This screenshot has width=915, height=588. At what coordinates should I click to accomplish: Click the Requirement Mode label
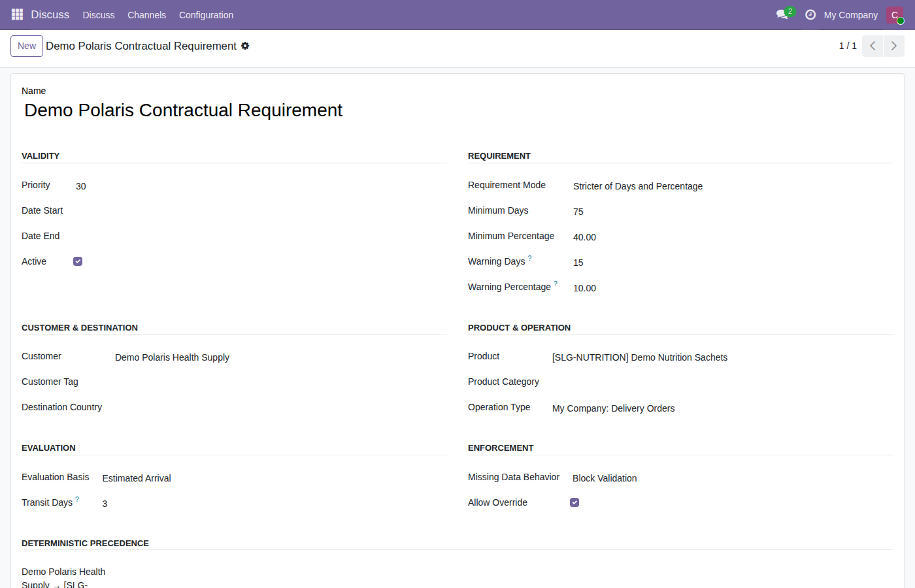pyautogui.click(x=507, y=185)
